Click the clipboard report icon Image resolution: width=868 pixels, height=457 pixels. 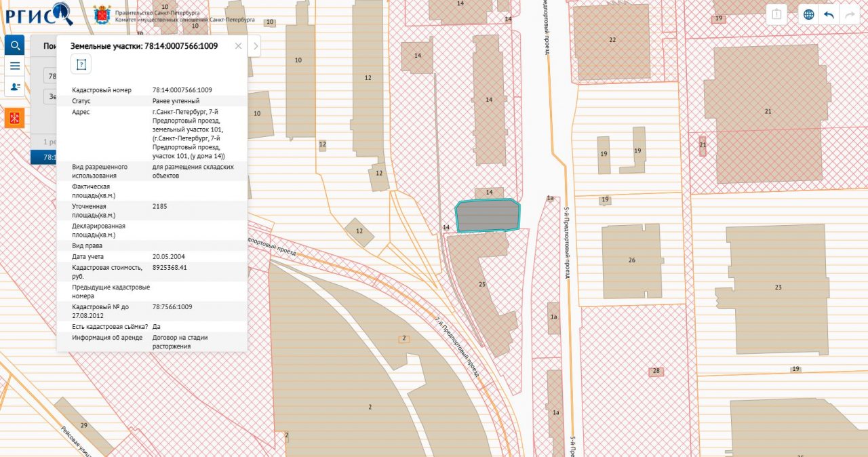point(776,14)
